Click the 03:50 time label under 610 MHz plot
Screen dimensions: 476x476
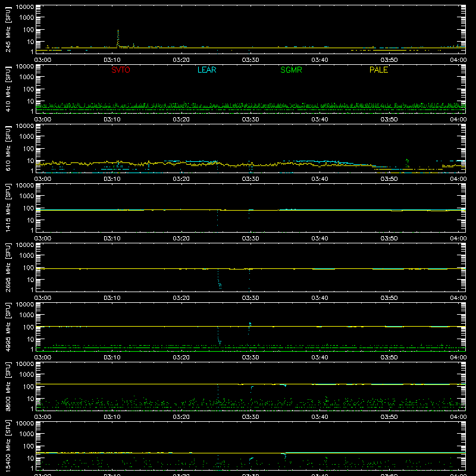(x=389, y=179)
